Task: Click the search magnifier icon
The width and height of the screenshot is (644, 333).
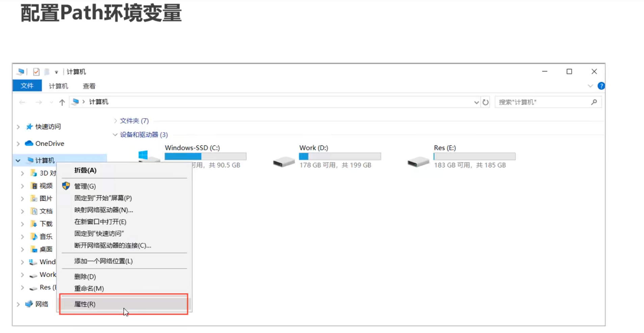Action: pyautogui.click(x=594, y=102)
